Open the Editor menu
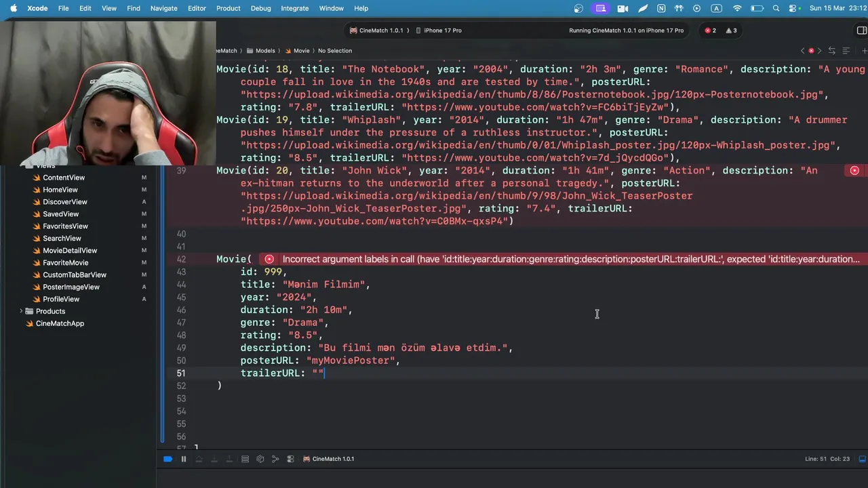The height and width of the screenshot is (488, 868). pos(197,8)
